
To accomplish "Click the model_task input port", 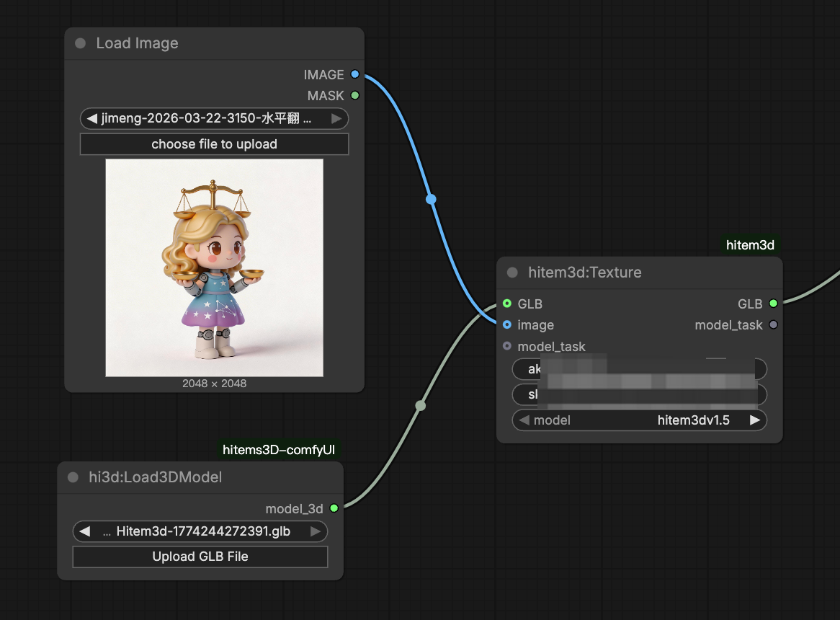I will point(507,346).
